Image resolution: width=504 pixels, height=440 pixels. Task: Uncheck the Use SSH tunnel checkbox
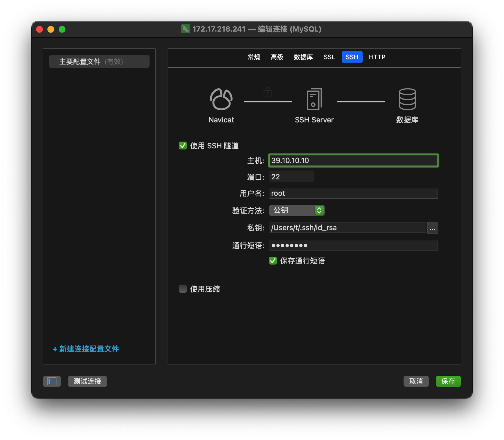(183, 146)
